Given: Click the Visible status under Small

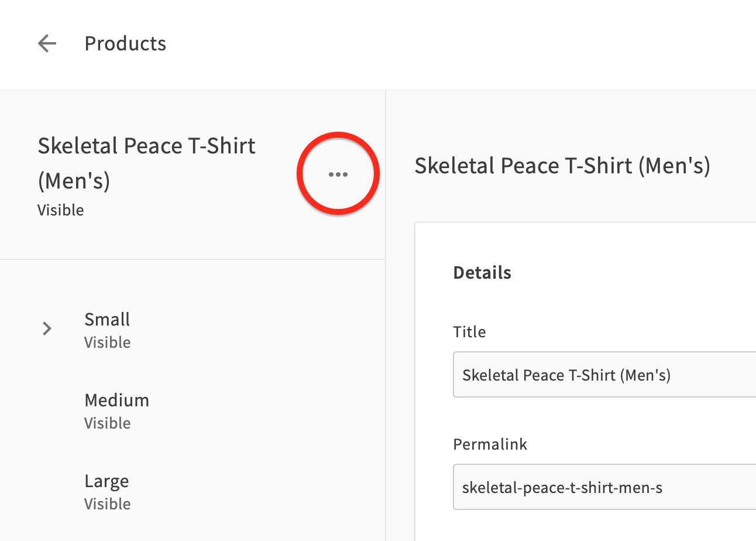Looking at the screenshot, I should point(108,342).
